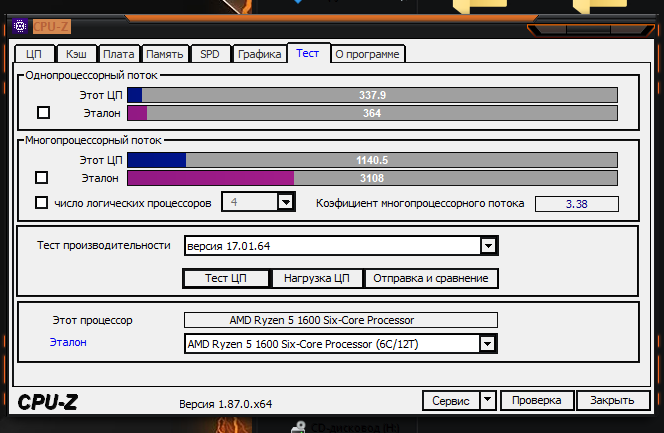Click the blue Эталон link label
This screenshot has height=433, width=664.
pos(68,342)
